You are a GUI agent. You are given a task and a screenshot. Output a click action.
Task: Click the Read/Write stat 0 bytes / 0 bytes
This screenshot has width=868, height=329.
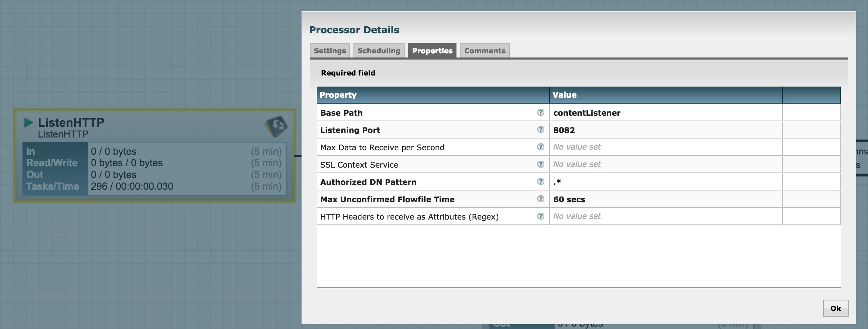[127, 163]
